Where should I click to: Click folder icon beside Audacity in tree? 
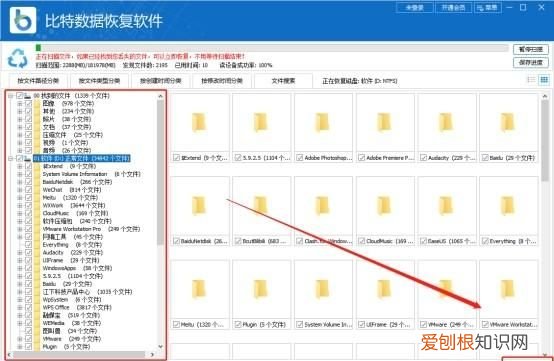37,253
